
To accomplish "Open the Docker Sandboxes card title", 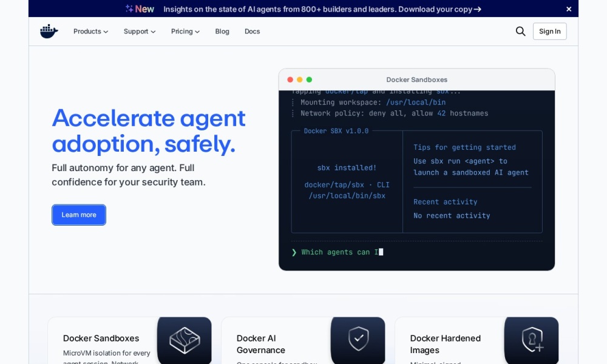I will 101,338.
